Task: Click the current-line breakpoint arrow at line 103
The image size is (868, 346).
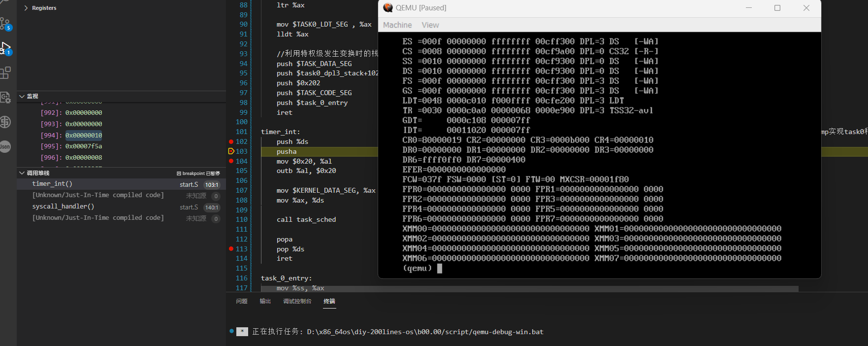Action: pos(231,151)
